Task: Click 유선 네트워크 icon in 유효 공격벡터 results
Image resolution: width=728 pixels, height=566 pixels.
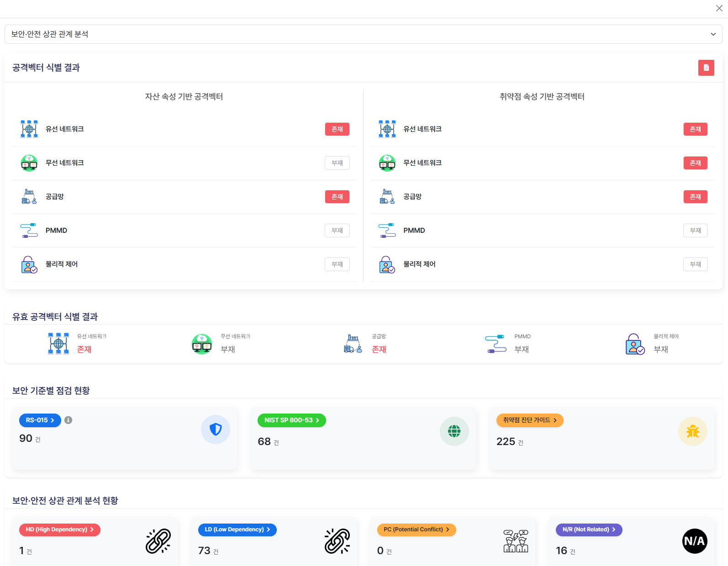Action: (x=58, y=344)
